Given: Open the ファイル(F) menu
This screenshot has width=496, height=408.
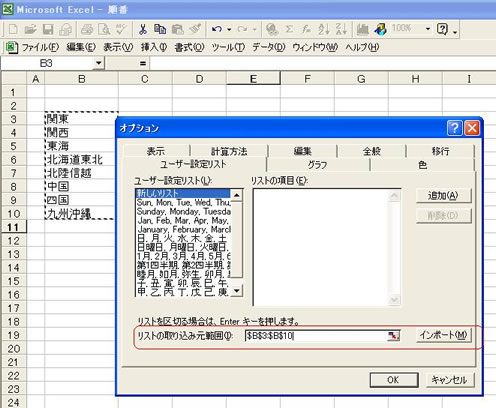Looking at the screenshot, I should coord(40,48).
